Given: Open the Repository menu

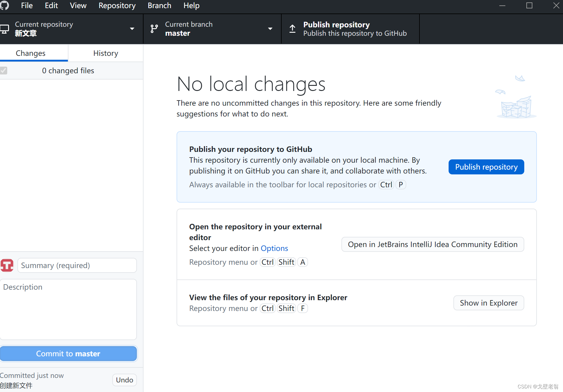Looking at the screenshot, I should [117, 5].
